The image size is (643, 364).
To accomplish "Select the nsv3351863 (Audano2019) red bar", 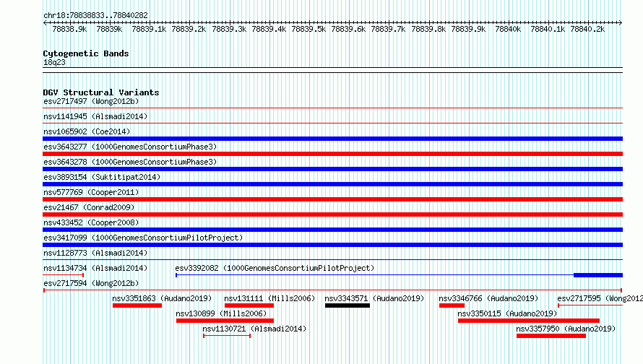I will click(x=137, y=305).
